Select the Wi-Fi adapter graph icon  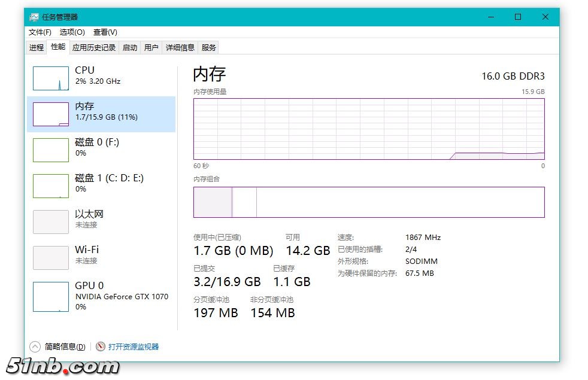click(51, 258)
